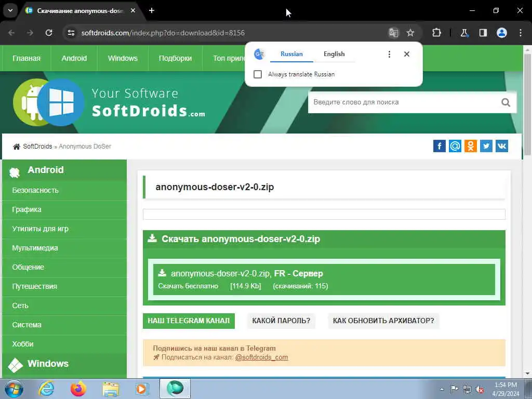
Task: Click the muted volume tray icon
Action: click(x=480, y=390)
